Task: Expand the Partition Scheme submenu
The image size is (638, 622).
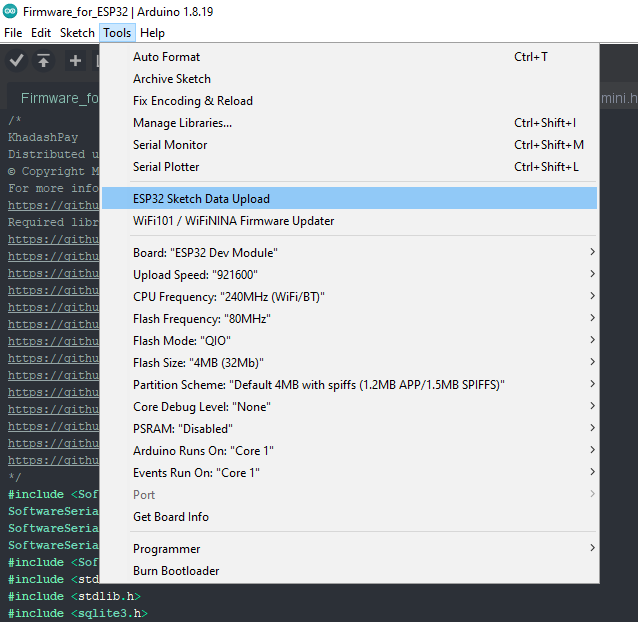Action: click(349, 384)
